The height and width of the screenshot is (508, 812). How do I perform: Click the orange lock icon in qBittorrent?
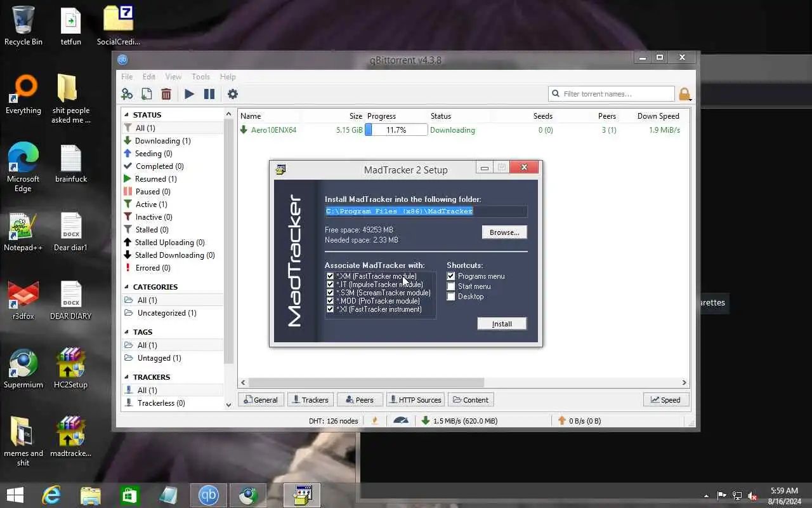click(x=684, y=95)
